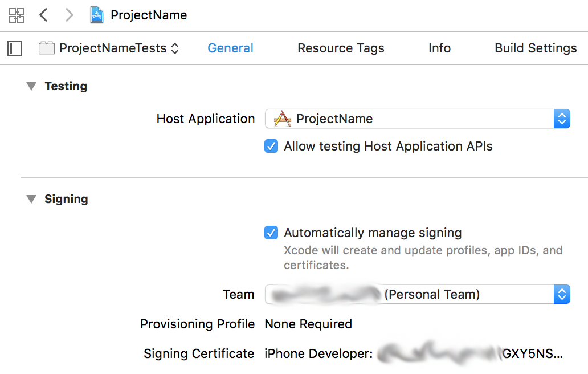The image size is (588, 374).
Task: Select ProjectName in the jump bar
Action: (x=149, y=15)
